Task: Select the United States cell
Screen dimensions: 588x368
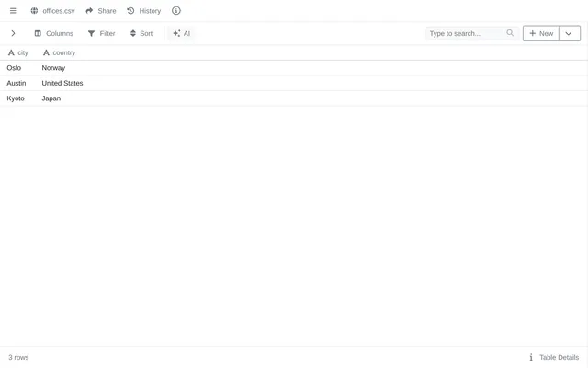Action: pos(62,83)
